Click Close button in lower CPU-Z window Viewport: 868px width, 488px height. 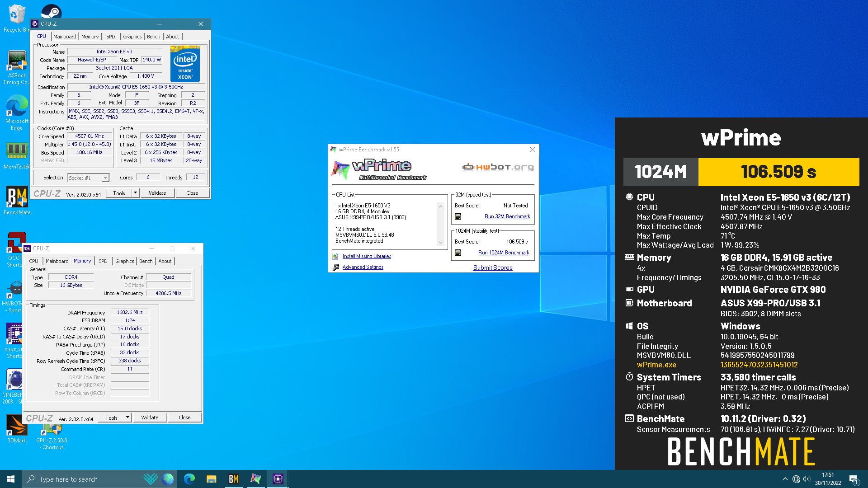click(x=184, y=418)
